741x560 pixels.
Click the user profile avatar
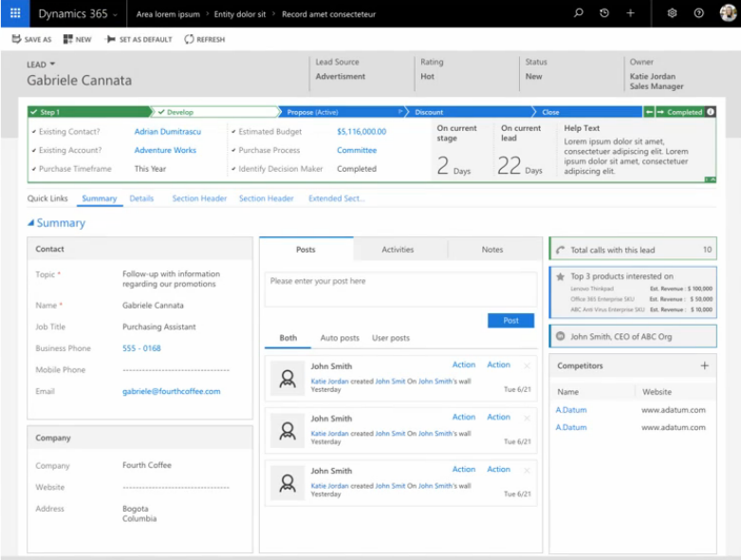729,13
